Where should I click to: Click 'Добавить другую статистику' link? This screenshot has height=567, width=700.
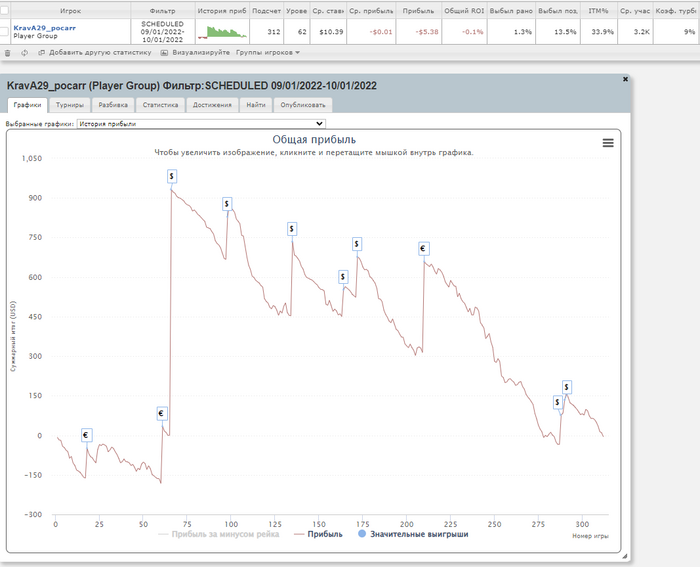pos(95,53)
